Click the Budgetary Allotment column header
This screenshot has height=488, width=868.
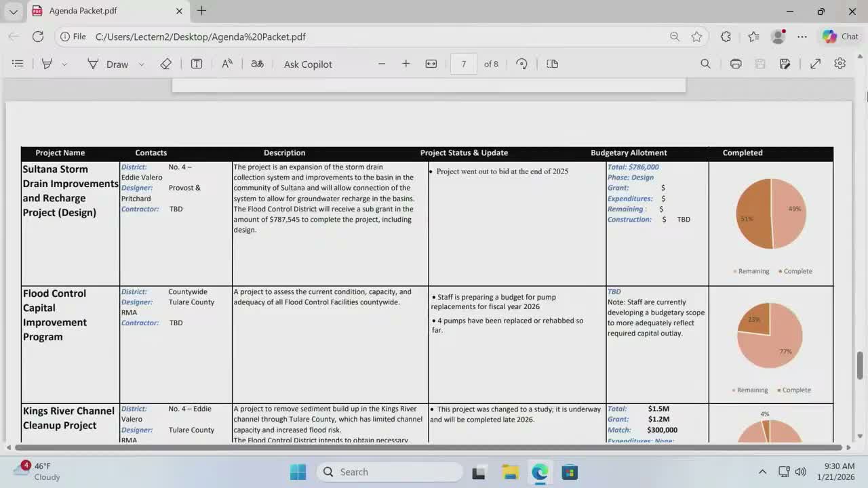(x=629, y=152)
